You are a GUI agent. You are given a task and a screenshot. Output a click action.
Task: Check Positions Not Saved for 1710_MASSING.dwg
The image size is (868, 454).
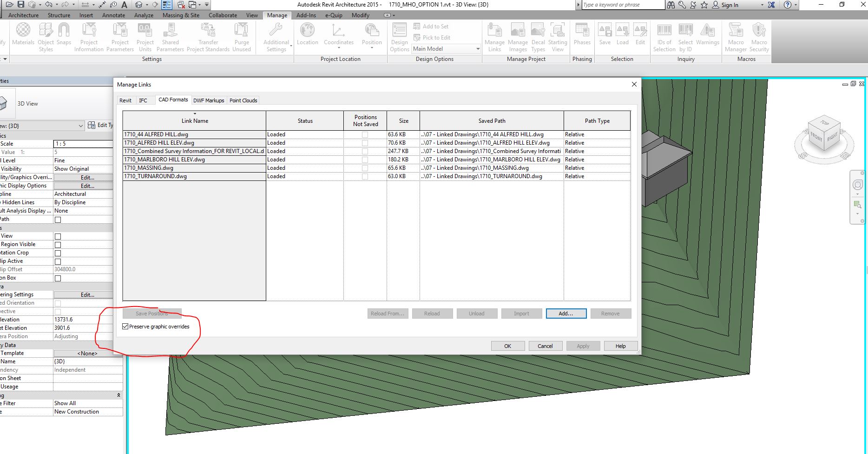[x=364, y=168]
